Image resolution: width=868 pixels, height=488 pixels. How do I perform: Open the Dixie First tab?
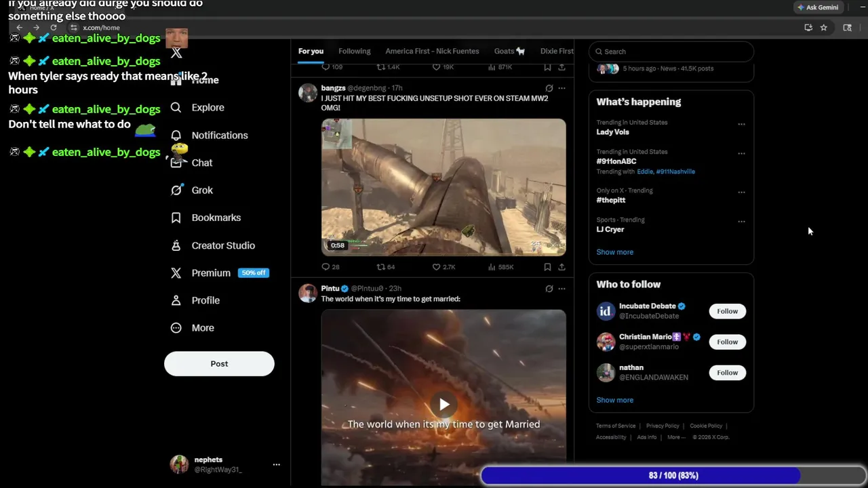pyautogui.click(x=557, y=51)
